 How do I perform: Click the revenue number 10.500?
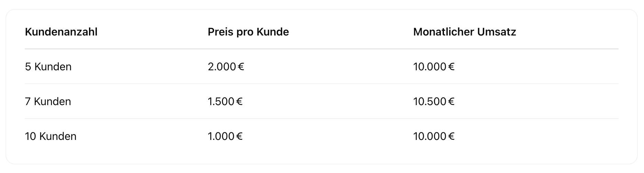click(x=430, y=102)
